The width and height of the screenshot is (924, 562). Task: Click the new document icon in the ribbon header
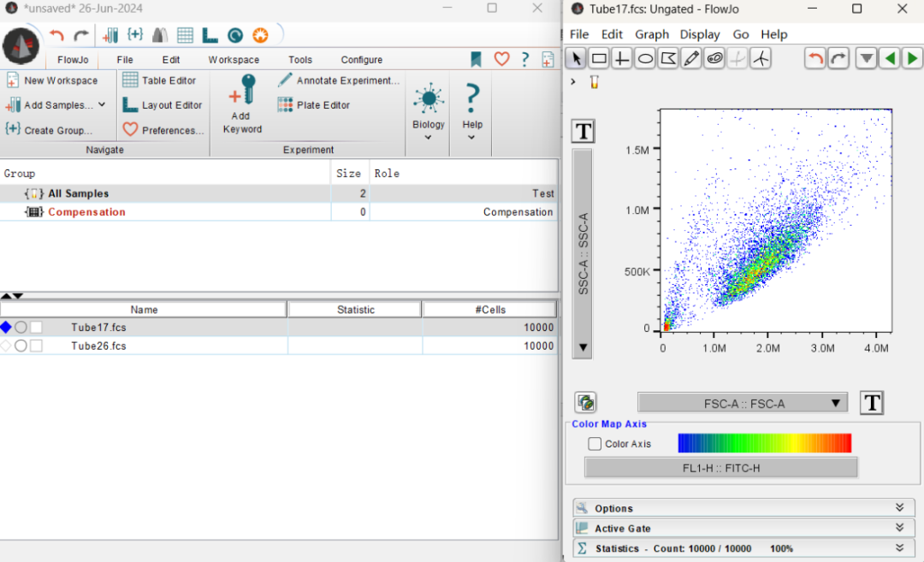tap(548, 59)
